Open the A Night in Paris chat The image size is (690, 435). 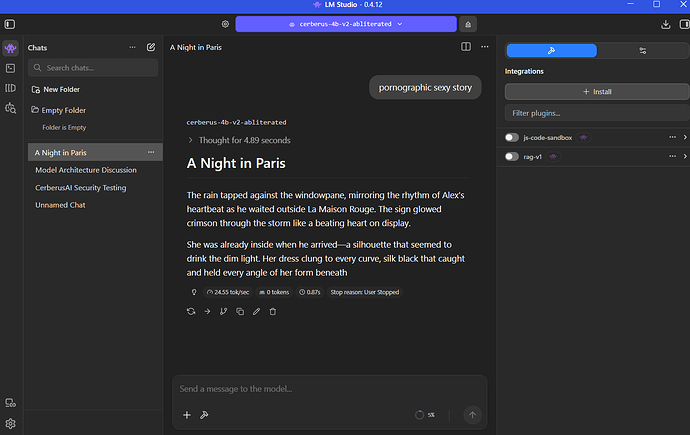pyautogui.click(x=95, y=152)
